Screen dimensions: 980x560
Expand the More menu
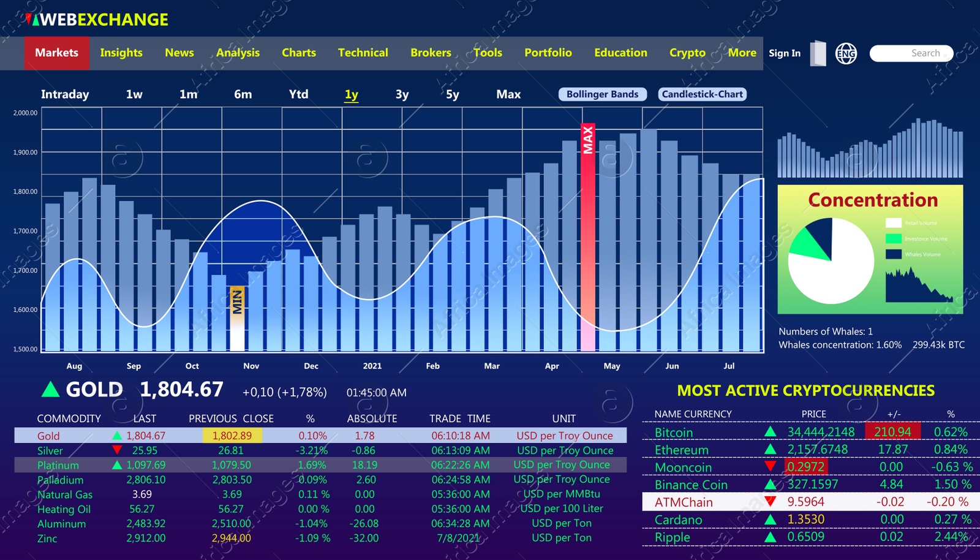point(742,53)
